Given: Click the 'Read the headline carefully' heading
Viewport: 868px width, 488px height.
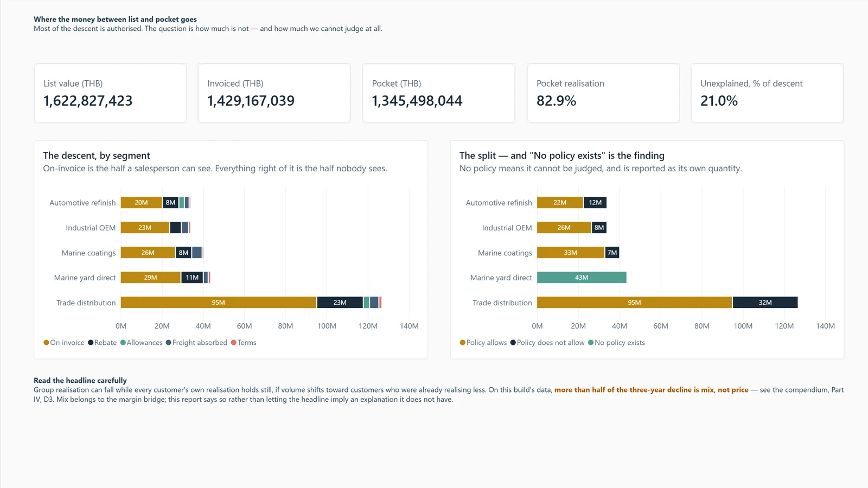Looking at the screenshot, I should 80,381.
